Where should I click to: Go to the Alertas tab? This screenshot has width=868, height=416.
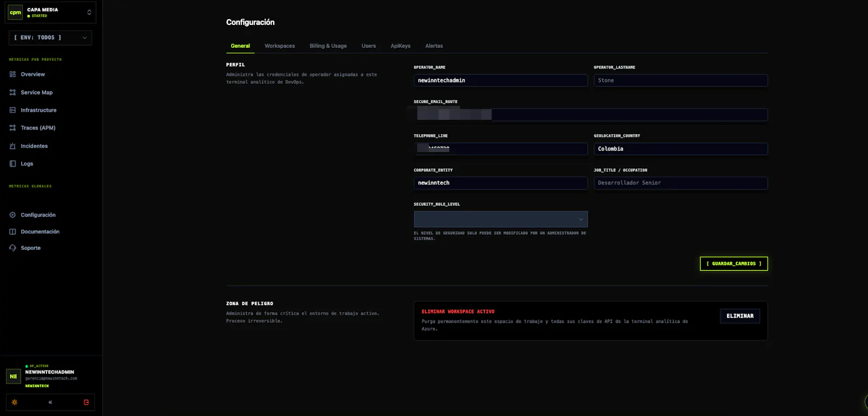[434, 46]
